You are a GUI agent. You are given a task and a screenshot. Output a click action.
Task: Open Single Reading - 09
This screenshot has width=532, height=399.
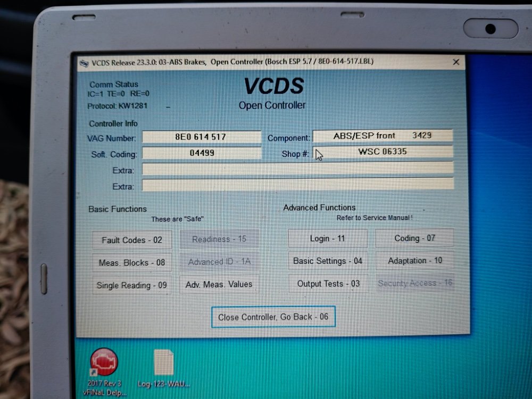132,285
